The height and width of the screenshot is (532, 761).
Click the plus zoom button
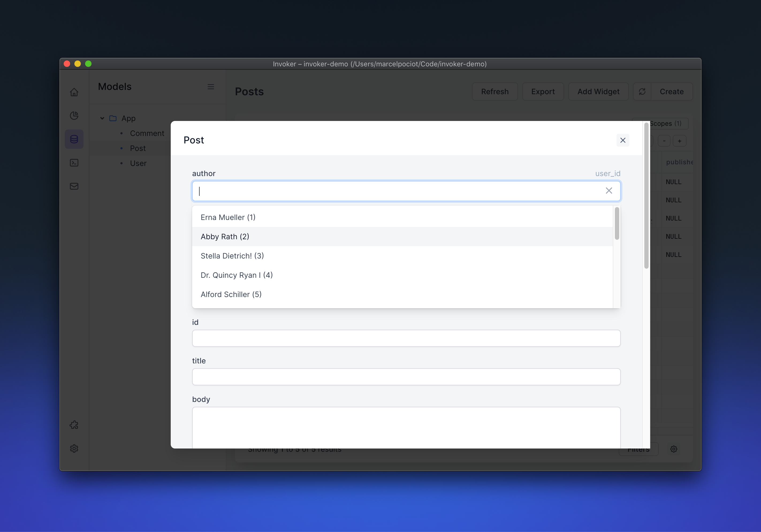(x=679, y=141)
